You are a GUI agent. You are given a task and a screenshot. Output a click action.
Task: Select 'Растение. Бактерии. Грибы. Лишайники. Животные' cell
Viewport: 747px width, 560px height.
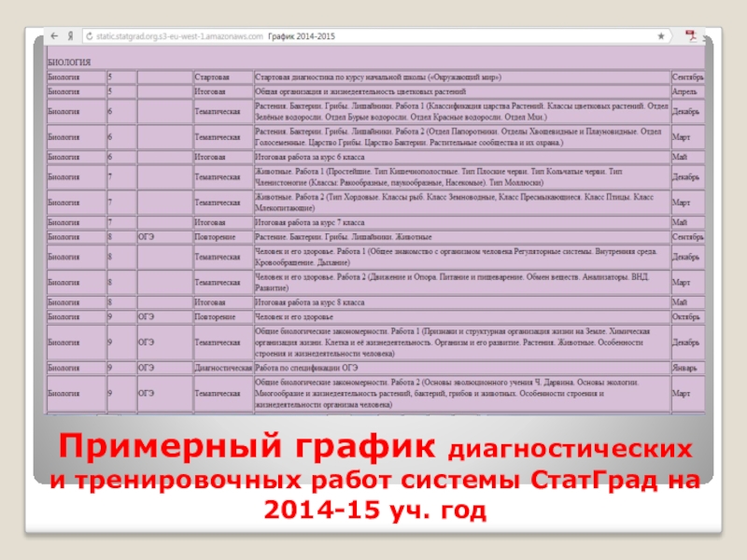coord(462,237)
